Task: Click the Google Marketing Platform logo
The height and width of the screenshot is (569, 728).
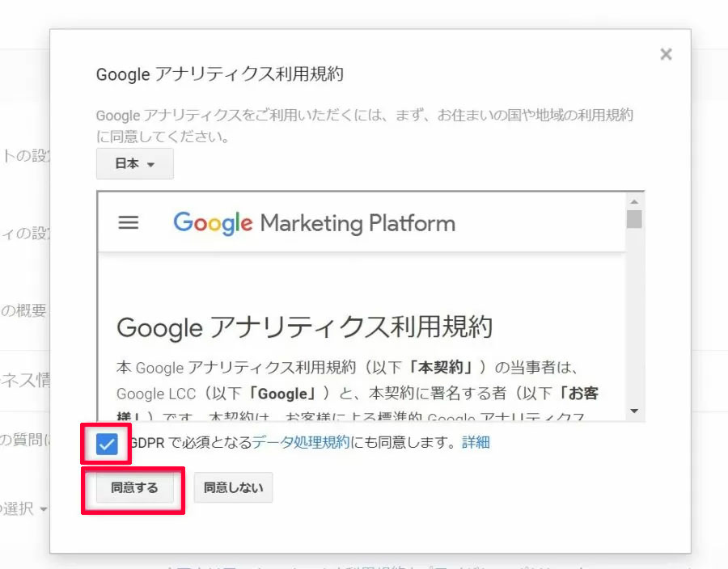Action: (x=314, y=223)
